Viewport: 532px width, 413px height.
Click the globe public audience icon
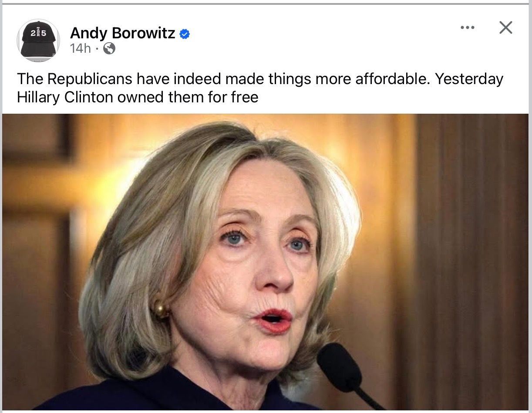tap(109, 49)
